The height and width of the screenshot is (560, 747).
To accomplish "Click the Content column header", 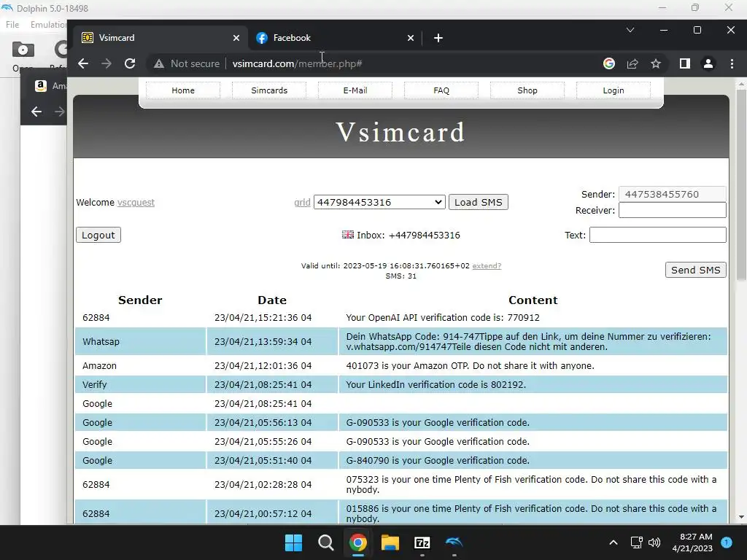I will coord(533,300).
